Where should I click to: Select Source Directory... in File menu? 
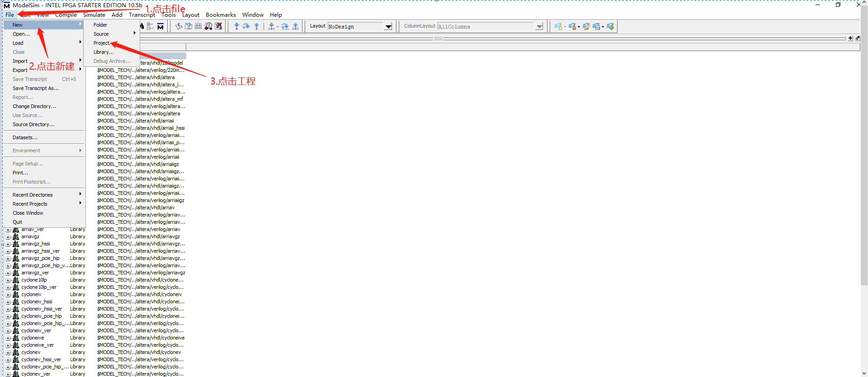(44, 124)
